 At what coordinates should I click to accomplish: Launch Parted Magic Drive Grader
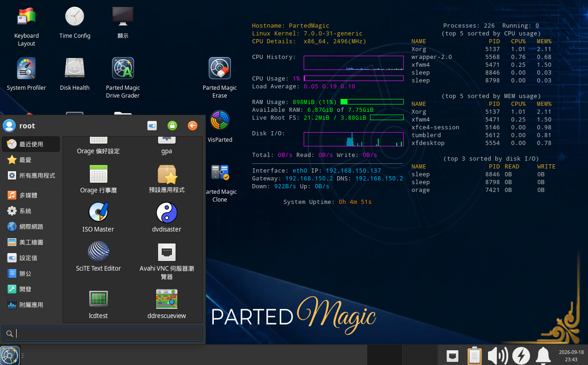click(123, 78)
